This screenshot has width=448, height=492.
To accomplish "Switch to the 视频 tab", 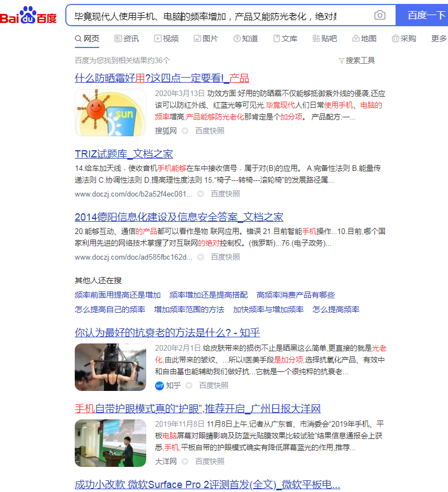I will pyautogui.click(x=166, y=39).
